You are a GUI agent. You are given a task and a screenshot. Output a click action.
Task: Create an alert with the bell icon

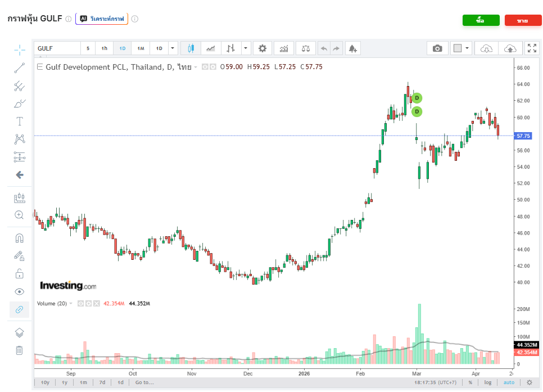coord(353,48)
